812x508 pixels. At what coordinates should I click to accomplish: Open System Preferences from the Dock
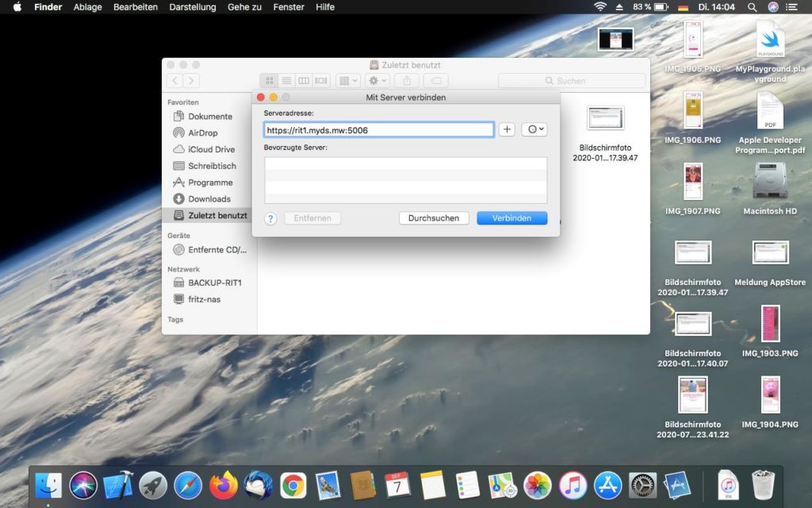pos(642,486)
